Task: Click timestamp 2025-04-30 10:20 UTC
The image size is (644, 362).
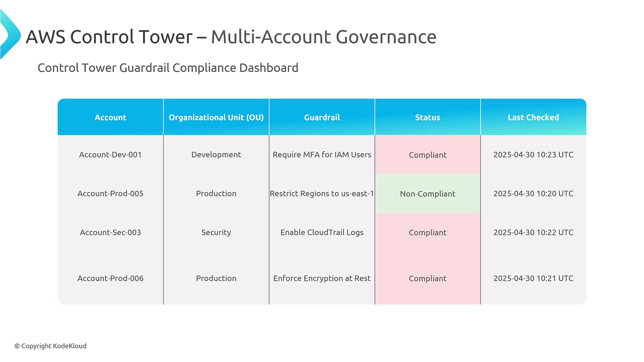Action: tap(533, 193)
